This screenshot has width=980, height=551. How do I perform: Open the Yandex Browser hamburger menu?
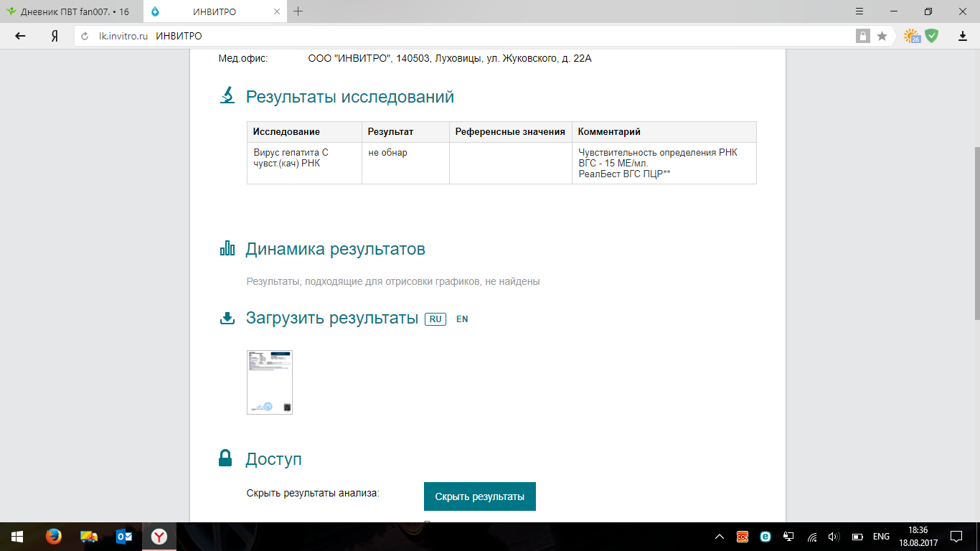coord(859,11)
